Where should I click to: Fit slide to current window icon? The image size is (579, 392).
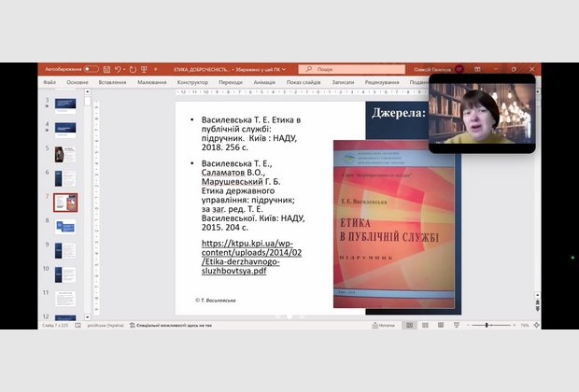[x=537, y=325]
